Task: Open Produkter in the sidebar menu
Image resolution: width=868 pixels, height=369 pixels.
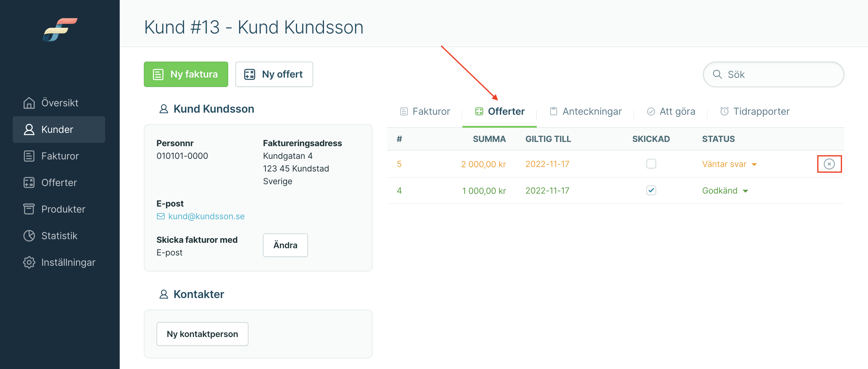Action: [x=59, y=209]
